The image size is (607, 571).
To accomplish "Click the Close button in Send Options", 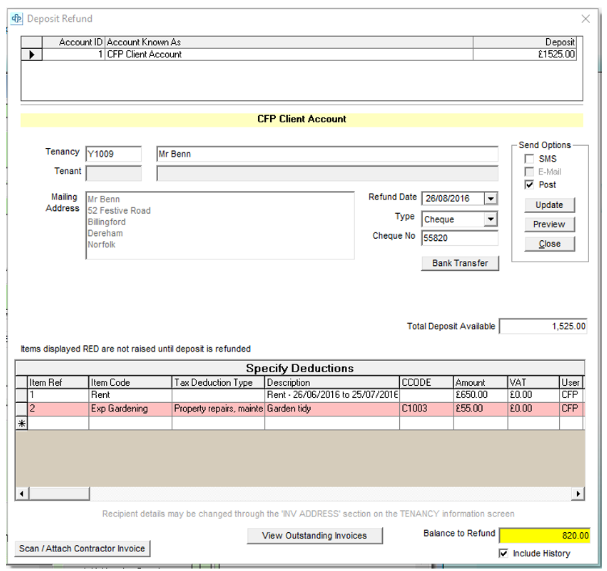I will pyautogui.click(x=549, y=244).
